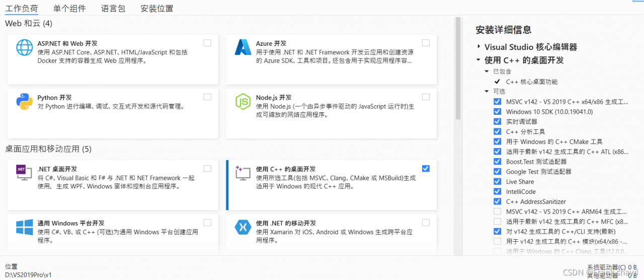644x280 pixels.
Task: Click the ASP.NET globe icon
Action: tap(24, 47)
